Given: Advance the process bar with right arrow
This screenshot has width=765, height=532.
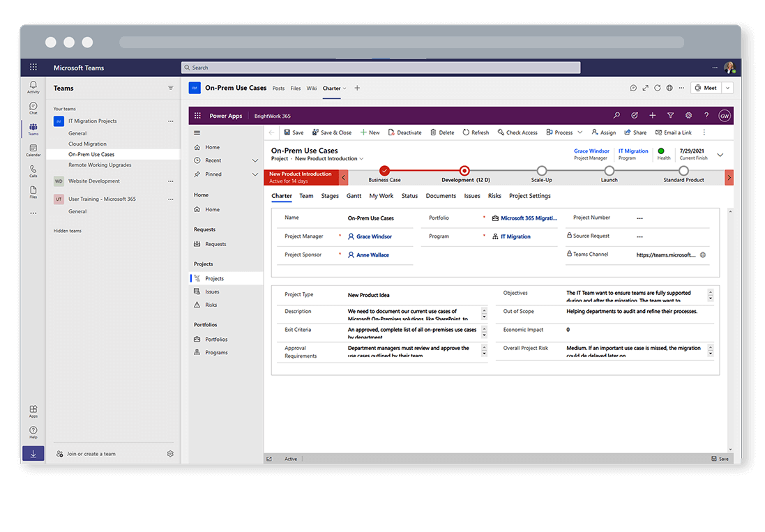Looking at the screenshot, I should point(729,178).
